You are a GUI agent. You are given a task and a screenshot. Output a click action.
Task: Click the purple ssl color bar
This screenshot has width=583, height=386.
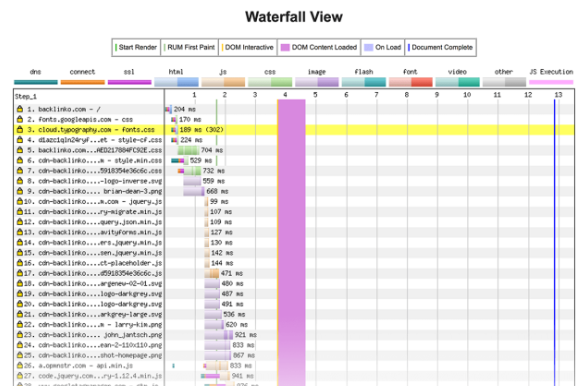coord(129,82)
